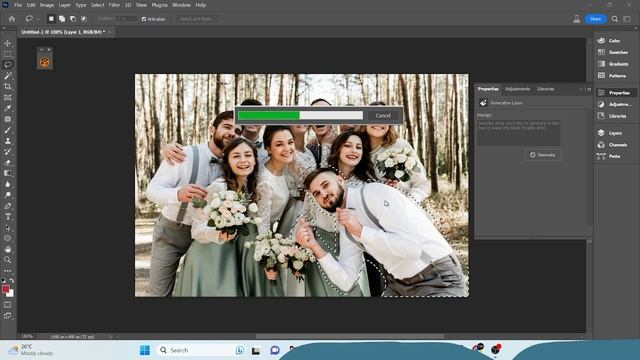Screen dimensions: 640x360
Task: Select the Eyedropper tool
Action: pos(8,108)
